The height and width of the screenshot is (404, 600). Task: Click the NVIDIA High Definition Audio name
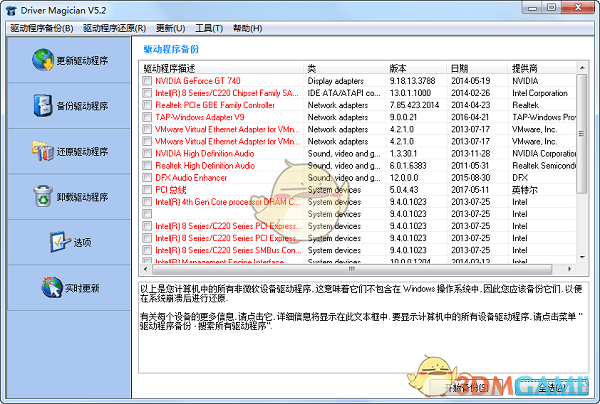(205, 153)
